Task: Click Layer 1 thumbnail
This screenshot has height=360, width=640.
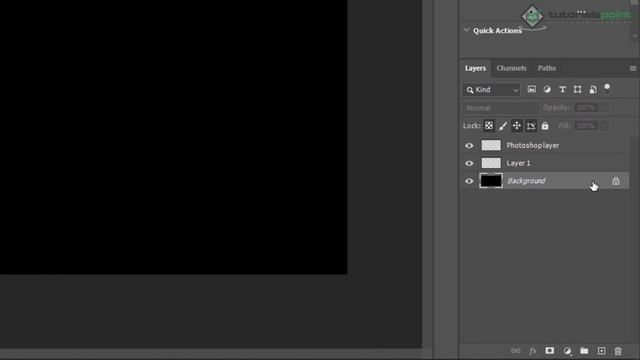Action: [x=491, y=163]
